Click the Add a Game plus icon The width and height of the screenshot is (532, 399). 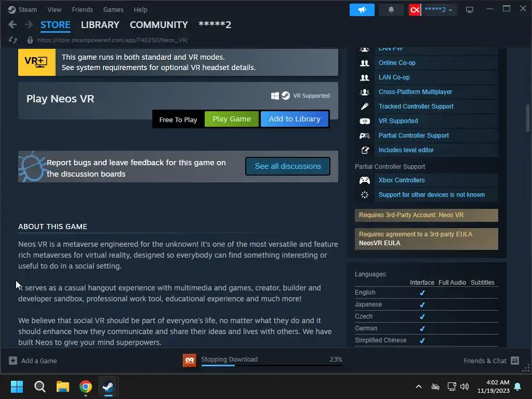(13, 361)
